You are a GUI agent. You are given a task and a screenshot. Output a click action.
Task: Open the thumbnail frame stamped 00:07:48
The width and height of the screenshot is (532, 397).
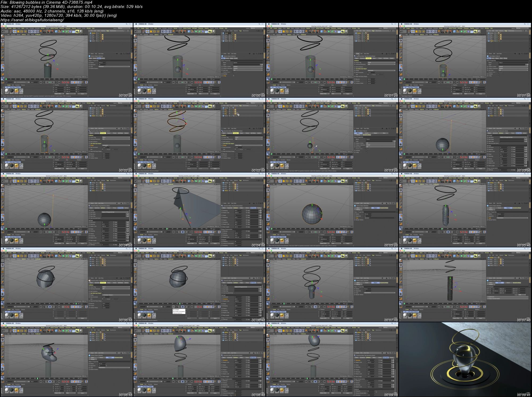point(465,285)
